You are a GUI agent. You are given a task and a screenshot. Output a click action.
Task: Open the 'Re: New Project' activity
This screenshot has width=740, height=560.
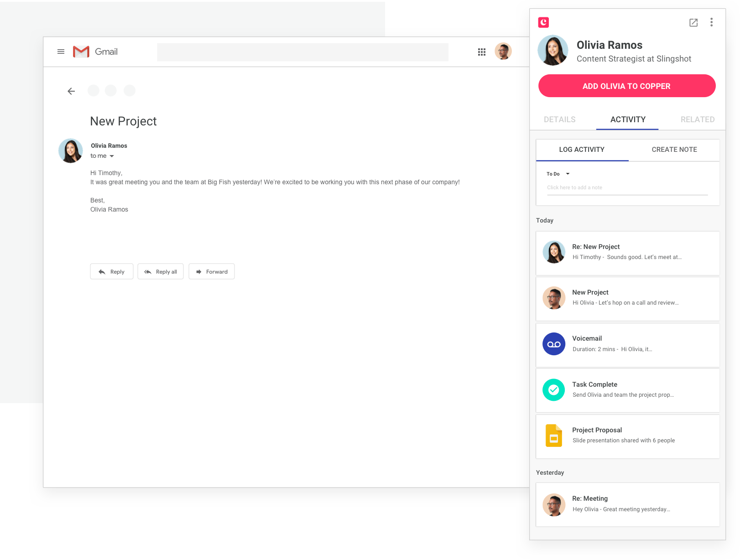pyautogui.click(x=628, y=253)
